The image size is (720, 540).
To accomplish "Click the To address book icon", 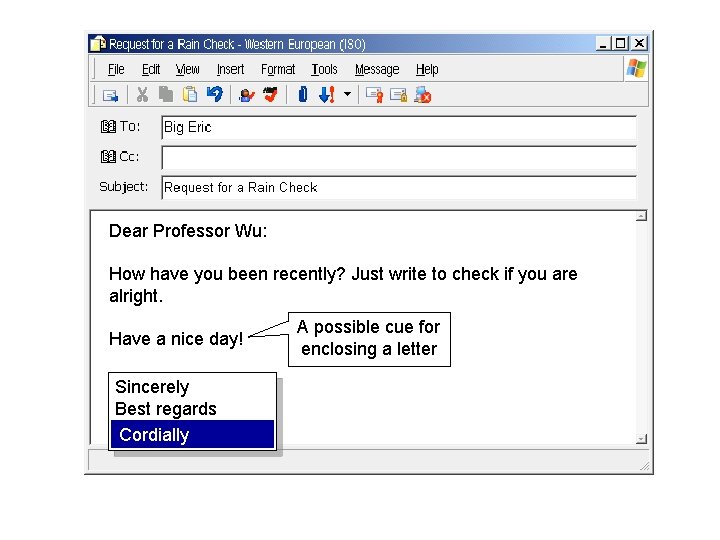I will click(x=108, y=127).
